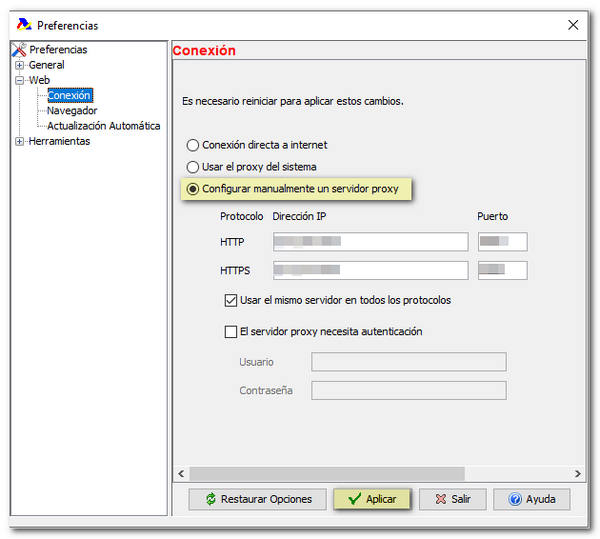Viewport: 600px width, 539px height.
Task: Click the green checkmark icon on Aplicar
Action: click(x=354, y=499)
